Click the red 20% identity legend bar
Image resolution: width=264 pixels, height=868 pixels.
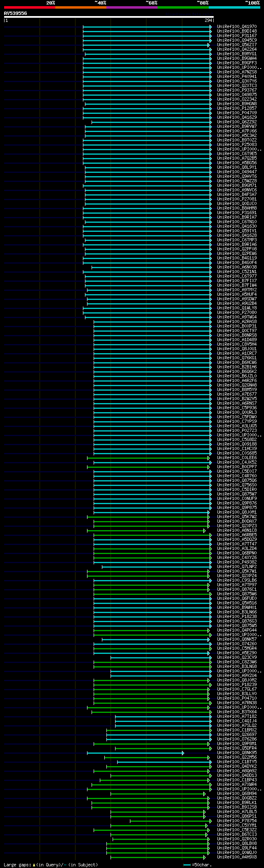tap(30, 7)
